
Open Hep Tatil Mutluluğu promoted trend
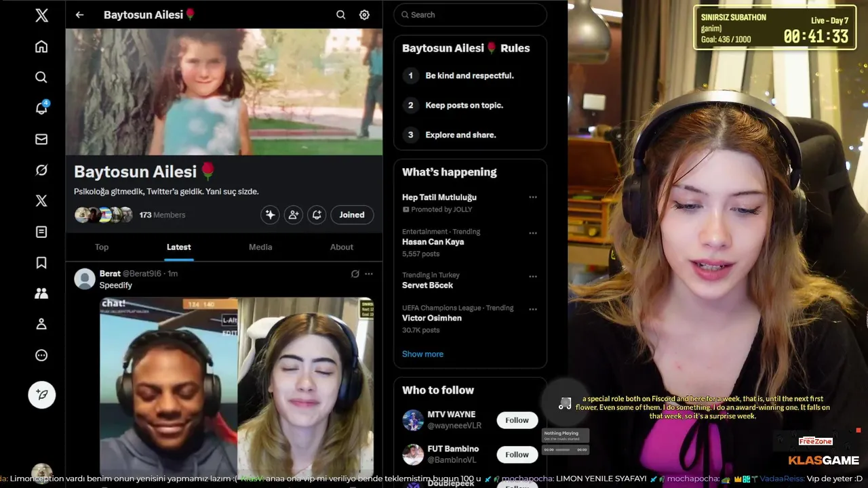coord(439,197)
